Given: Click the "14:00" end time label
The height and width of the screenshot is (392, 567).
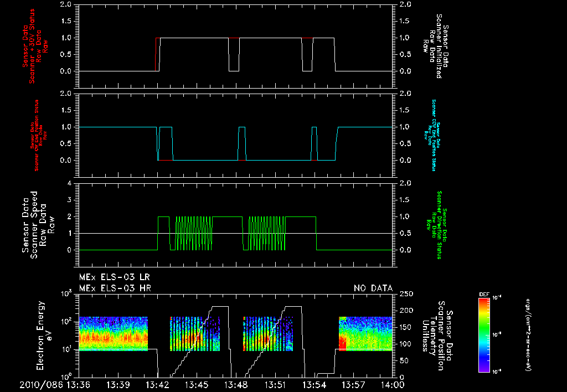Looking at the screenshot, I should (393, 385).
